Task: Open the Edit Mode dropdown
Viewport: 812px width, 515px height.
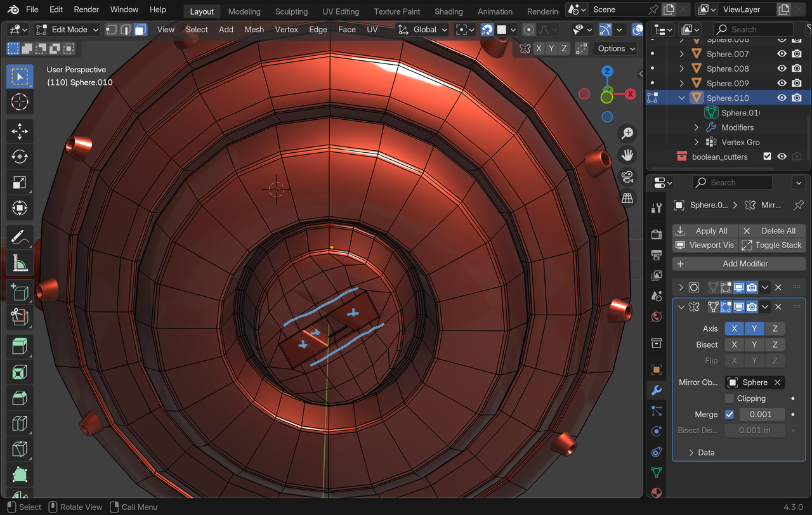Action: pyautogui.click(x=67, y=30)
